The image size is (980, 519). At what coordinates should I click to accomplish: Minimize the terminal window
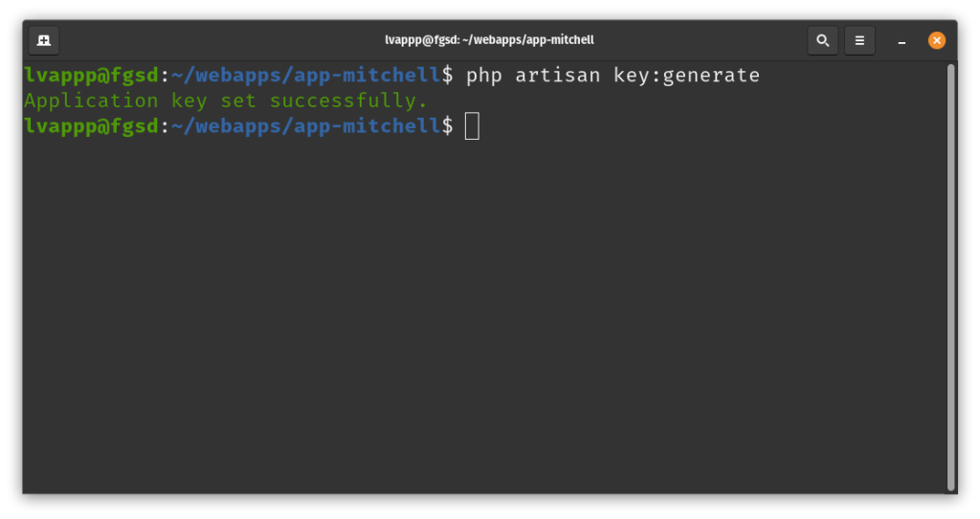pyautogui.click(x=902, y=40)
